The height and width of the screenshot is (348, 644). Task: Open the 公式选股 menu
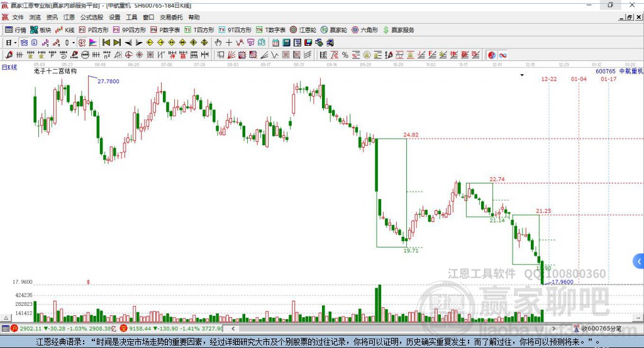point(92,17)
